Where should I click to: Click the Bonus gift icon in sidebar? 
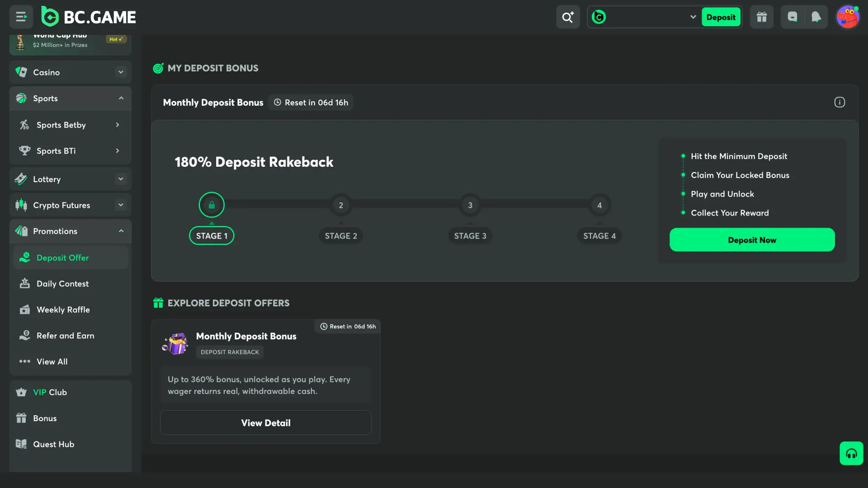click(21, 418)
